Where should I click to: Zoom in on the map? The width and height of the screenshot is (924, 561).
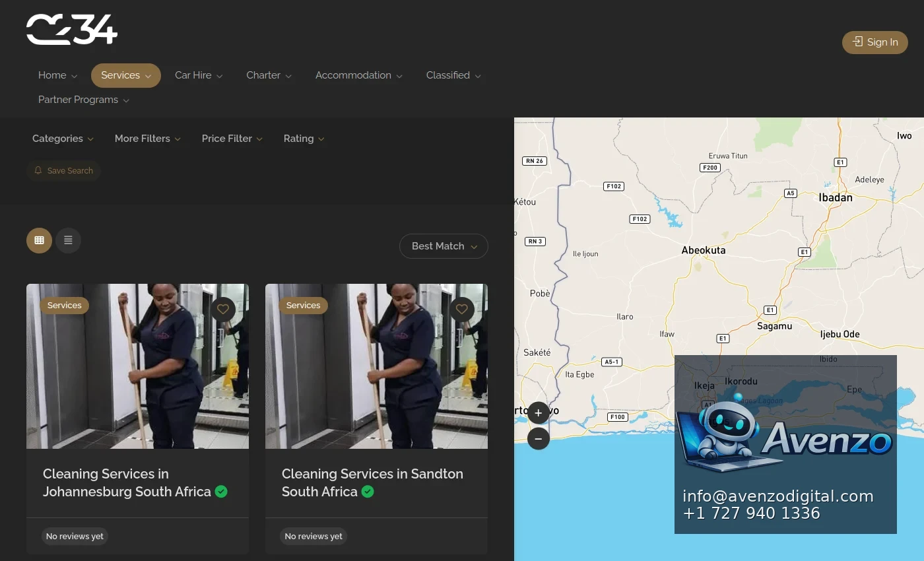539,413
